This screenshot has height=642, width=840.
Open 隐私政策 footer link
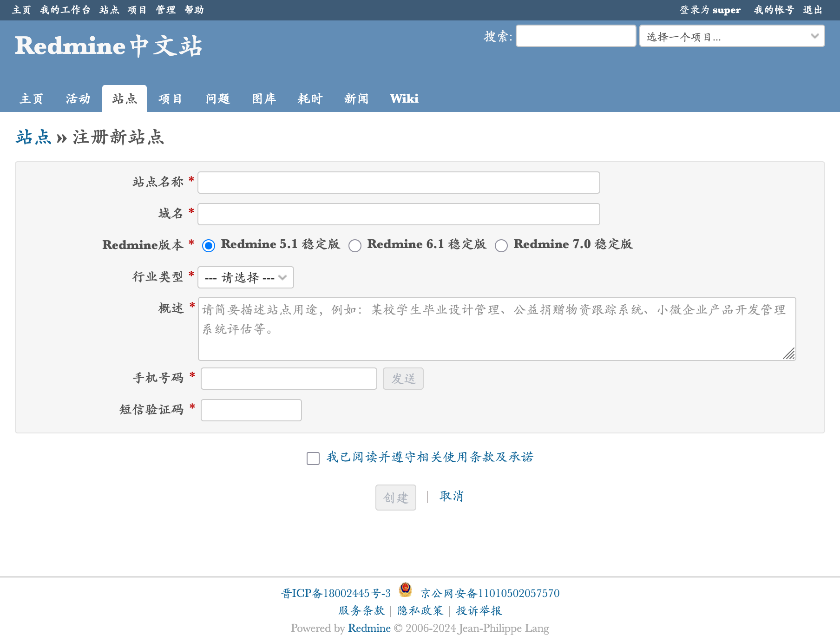(420, 610)
